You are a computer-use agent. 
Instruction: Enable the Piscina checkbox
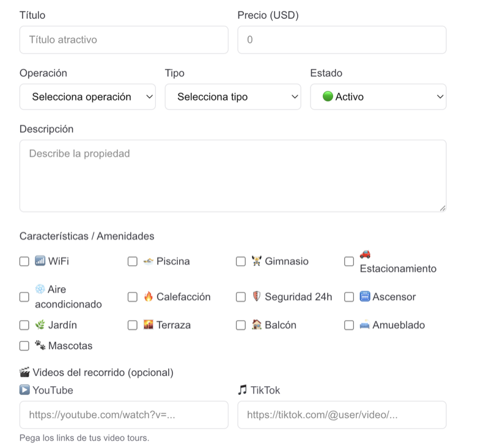[x=132, y=261]
